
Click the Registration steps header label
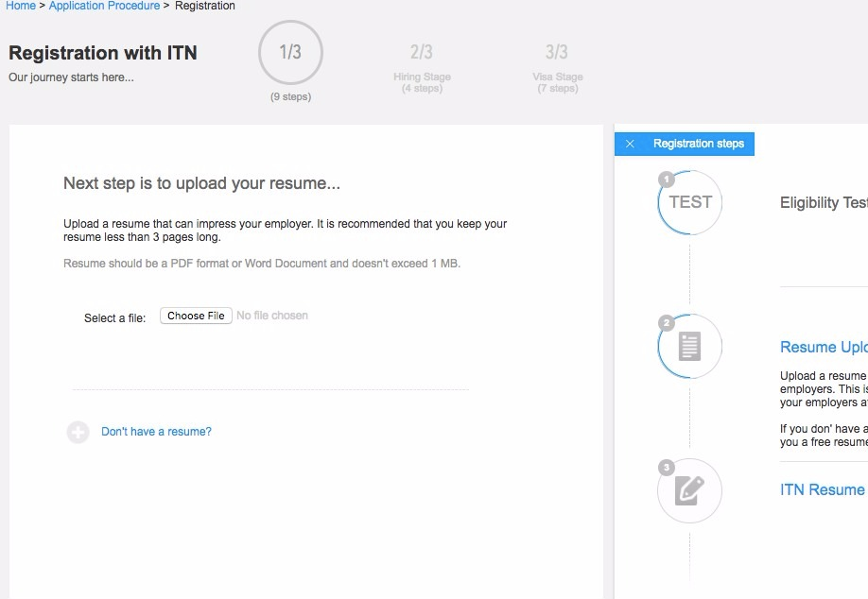pos(698,144)
